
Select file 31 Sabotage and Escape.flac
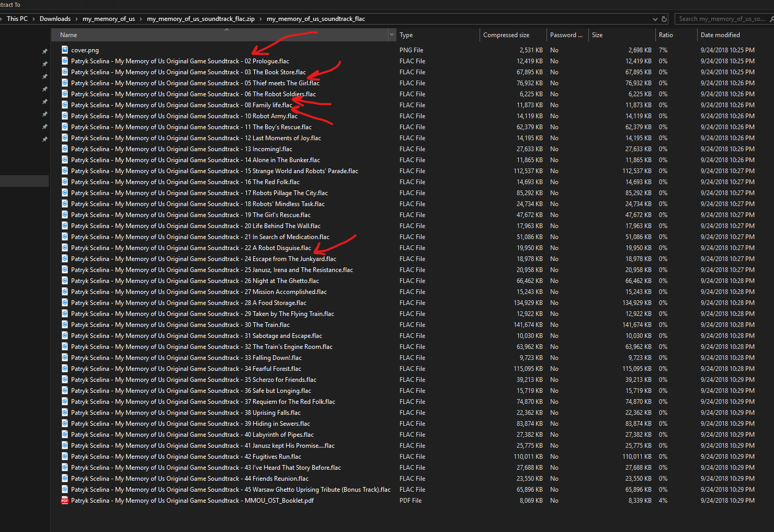(197, 335)
